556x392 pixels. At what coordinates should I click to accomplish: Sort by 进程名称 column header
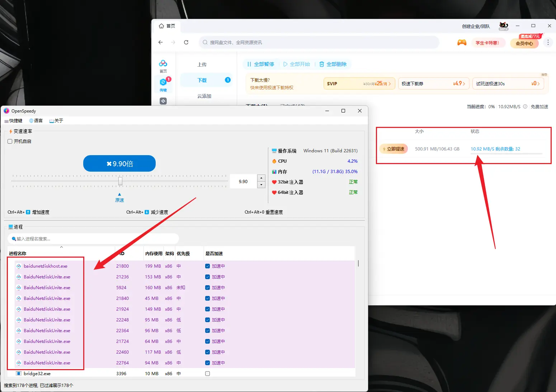61,253
